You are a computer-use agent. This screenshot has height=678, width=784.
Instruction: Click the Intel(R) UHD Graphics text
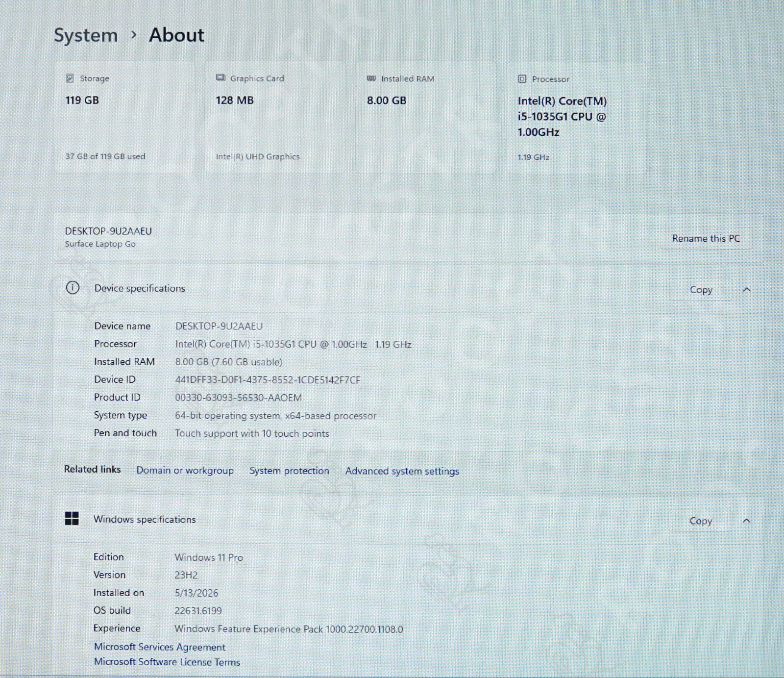(258, 156)
